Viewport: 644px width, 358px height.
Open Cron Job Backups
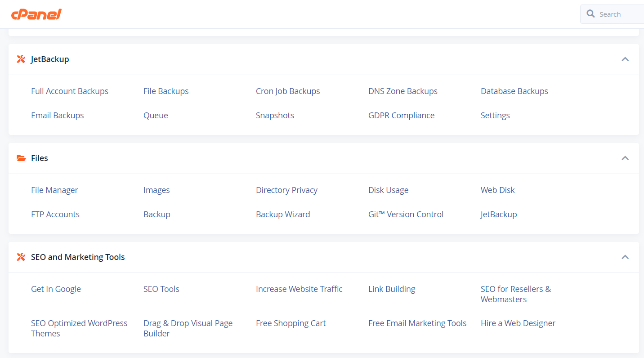click(288, 91)
